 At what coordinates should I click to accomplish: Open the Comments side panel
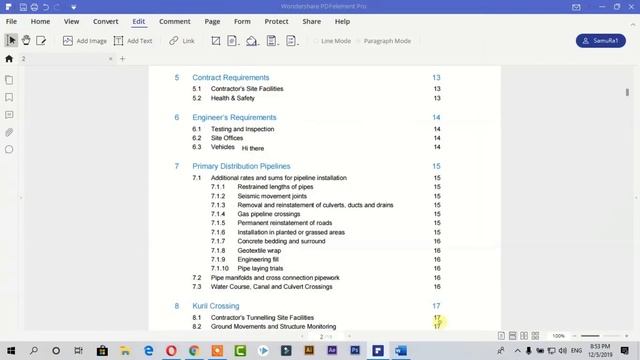point(9,115)
